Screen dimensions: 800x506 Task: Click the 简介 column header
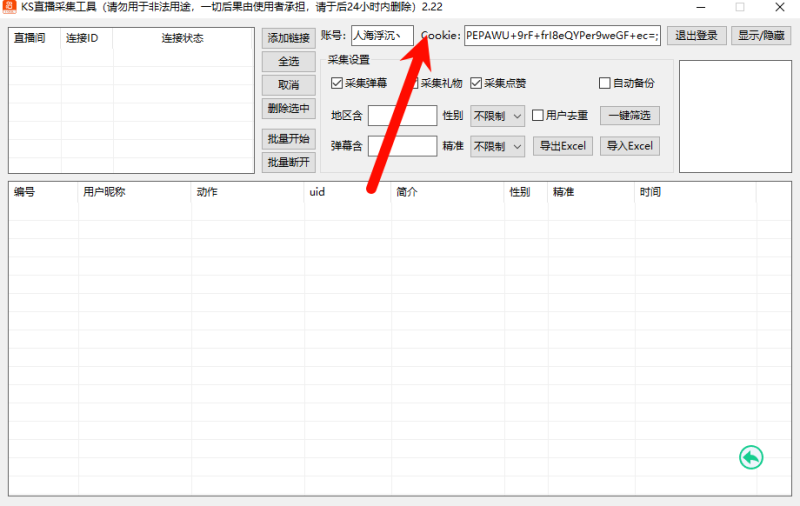point(448,192)
